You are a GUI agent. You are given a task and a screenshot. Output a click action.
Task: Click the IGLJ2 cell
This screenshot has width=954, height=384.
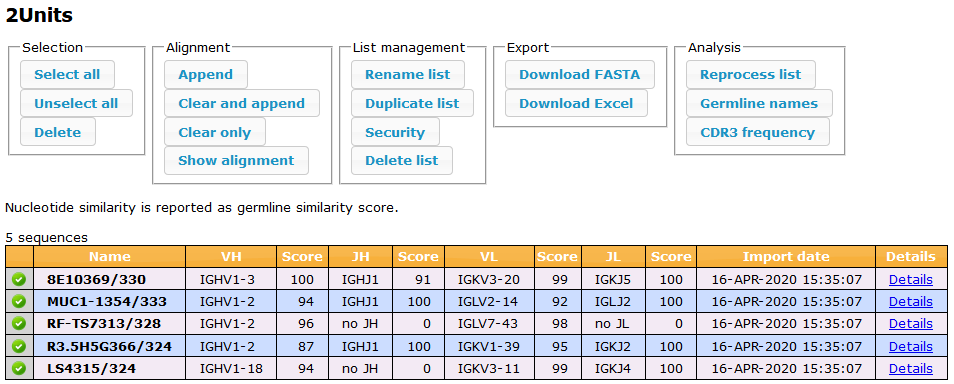tap(614, 302)
